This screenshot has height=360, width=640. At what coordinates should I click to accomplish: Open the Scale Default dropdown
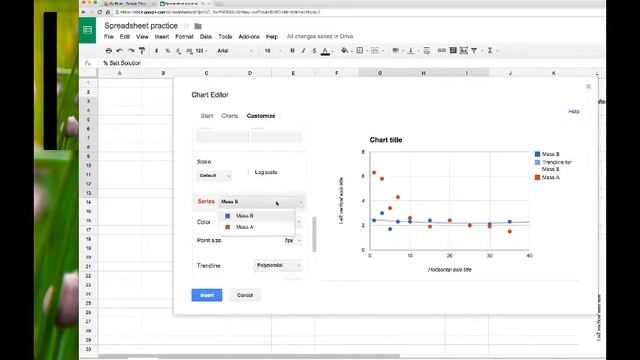click(x=214, y=176)
